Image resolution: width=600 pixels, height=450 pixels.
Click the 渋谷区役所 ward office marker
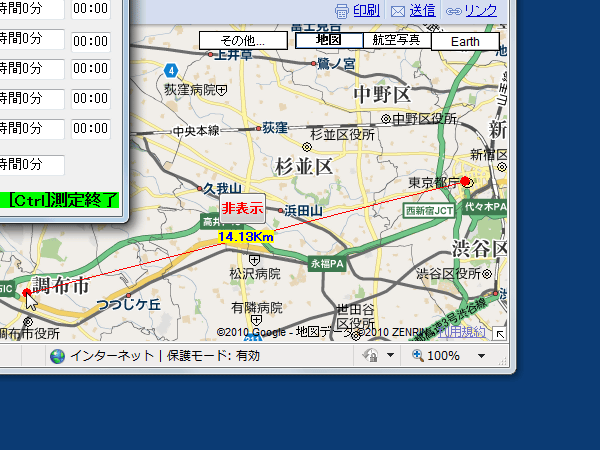pyautogui.click(x=487, y=274)
